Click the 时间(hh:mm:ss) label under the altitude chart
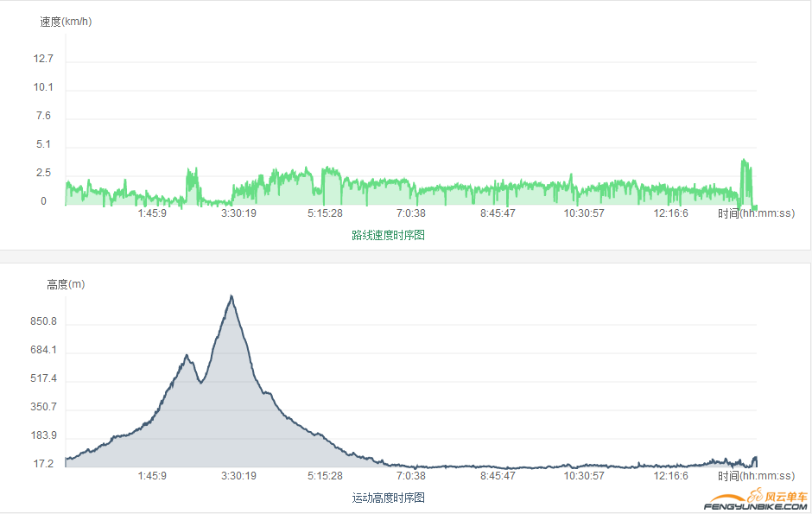The width and height of the screenshot is (812, 514). tap(756, 476)
